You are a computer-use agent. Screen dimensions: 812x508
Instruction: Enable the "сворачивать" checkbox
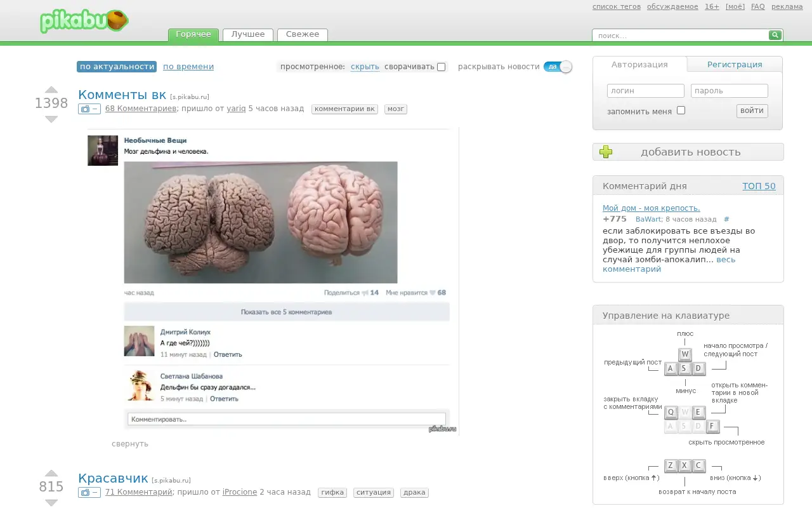442,67
